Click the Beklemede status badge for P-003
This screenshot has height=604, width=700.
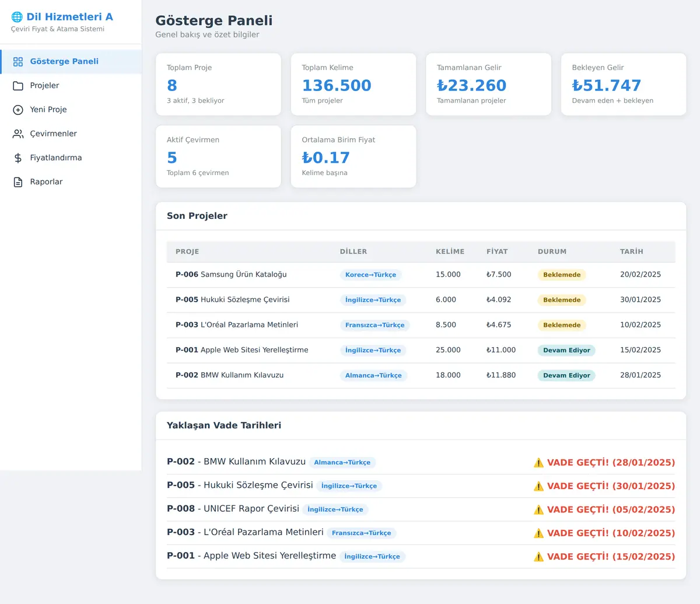[x=562, y=325]
